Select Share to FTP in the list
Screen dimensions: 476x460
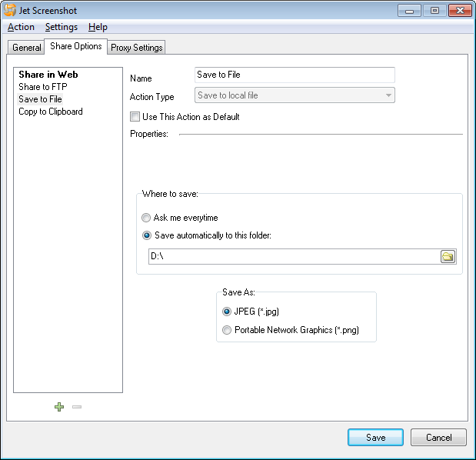tap(42, 87)
